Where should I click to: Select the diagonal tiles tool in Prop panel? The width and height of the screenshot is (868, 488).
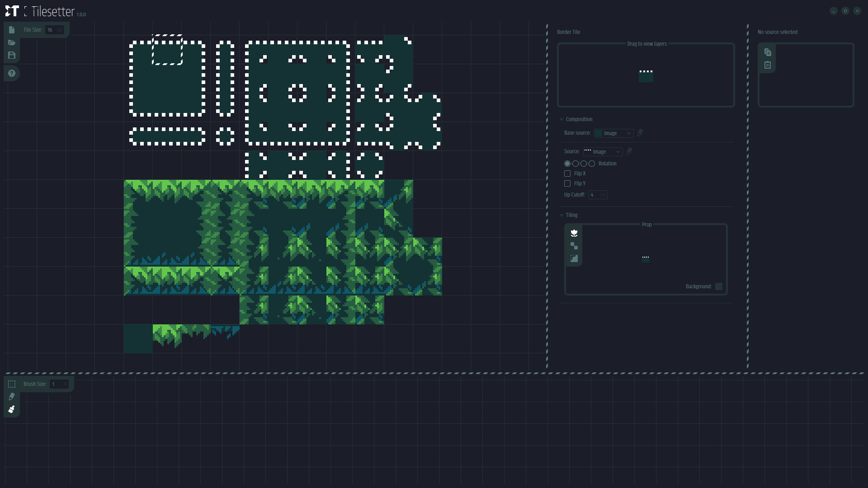point(574,245)
